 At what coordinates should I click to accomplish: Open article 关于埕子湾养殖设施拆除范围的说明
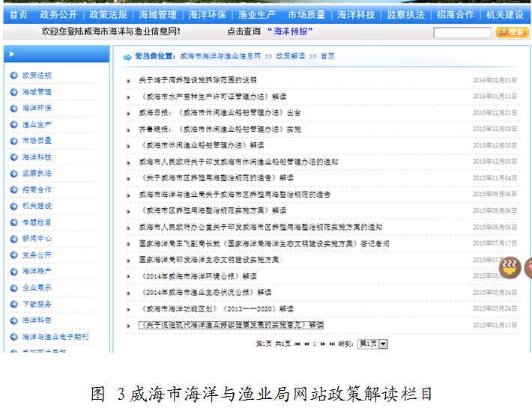click(197, 80)
